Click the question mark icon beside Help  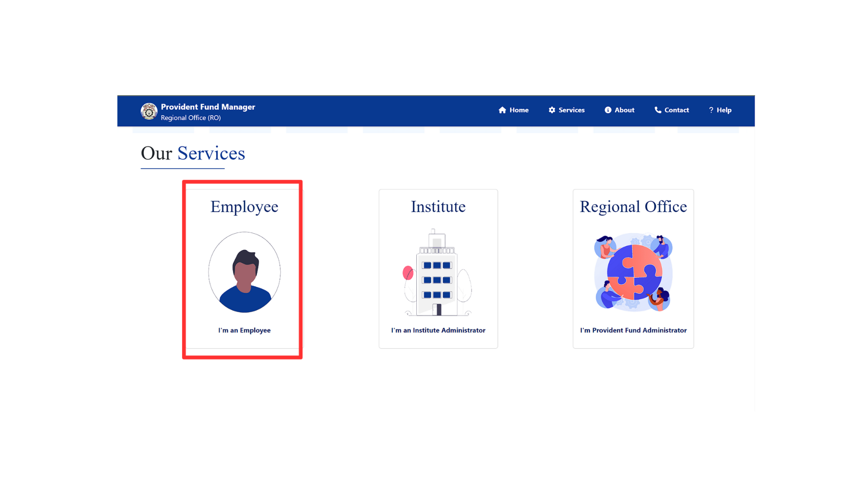(x=711, y=110)
